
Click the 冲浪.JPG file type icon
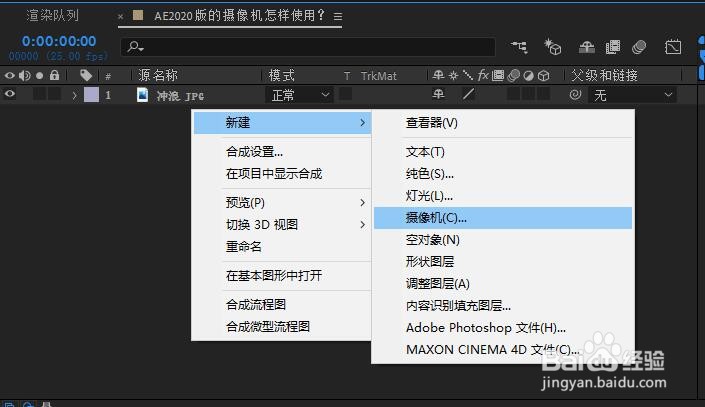143,95
